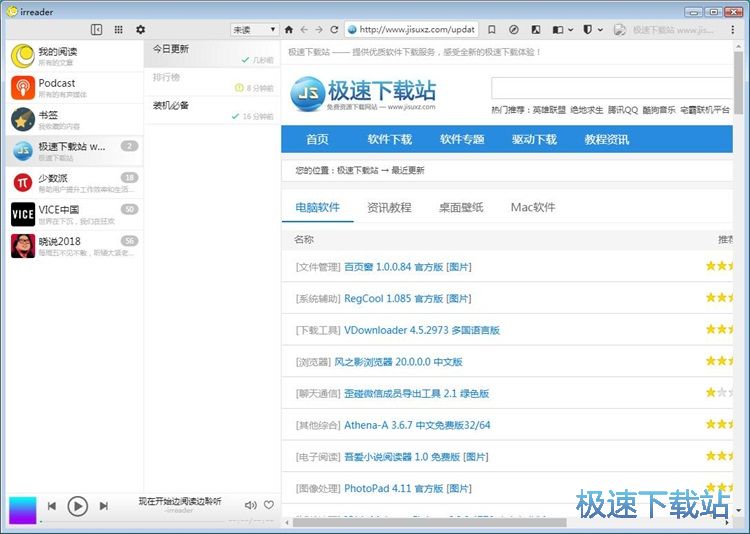Click the image mode icon
The image size is (750, 534).
point(536,30)
